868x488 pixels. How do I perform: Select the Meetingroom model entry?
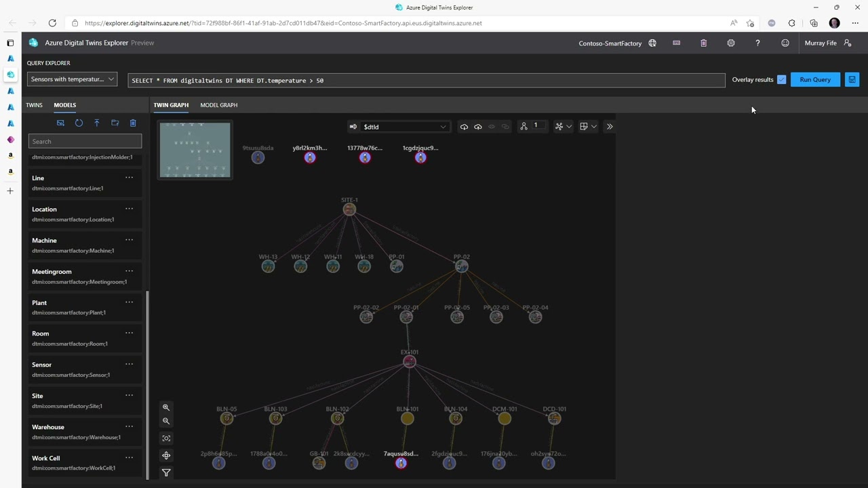point(85,276)
